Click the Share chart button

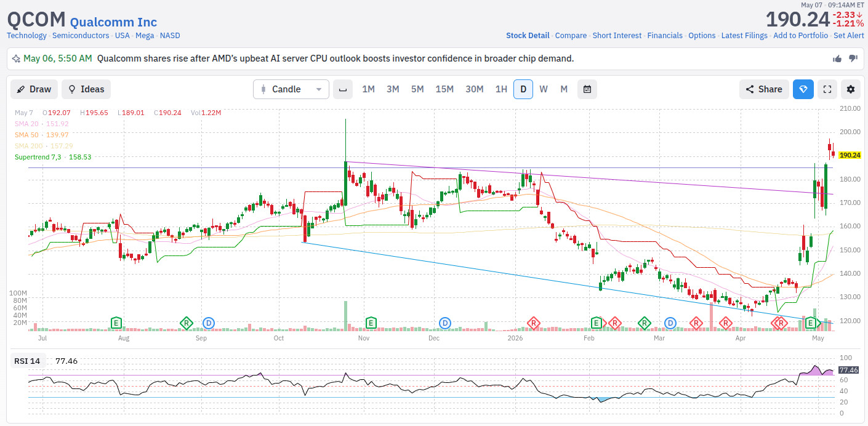tap(764, 89)
